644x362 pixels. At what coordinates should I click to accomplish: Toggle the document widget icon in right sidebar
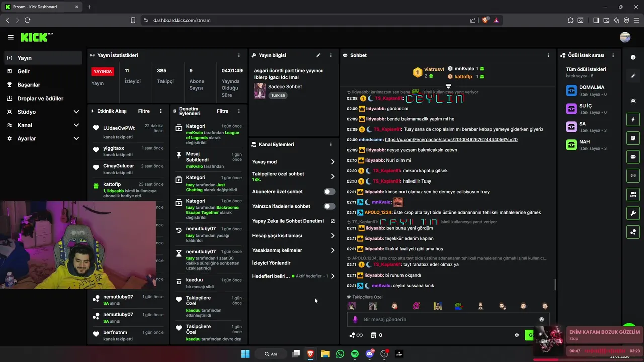tap(633, 138)
